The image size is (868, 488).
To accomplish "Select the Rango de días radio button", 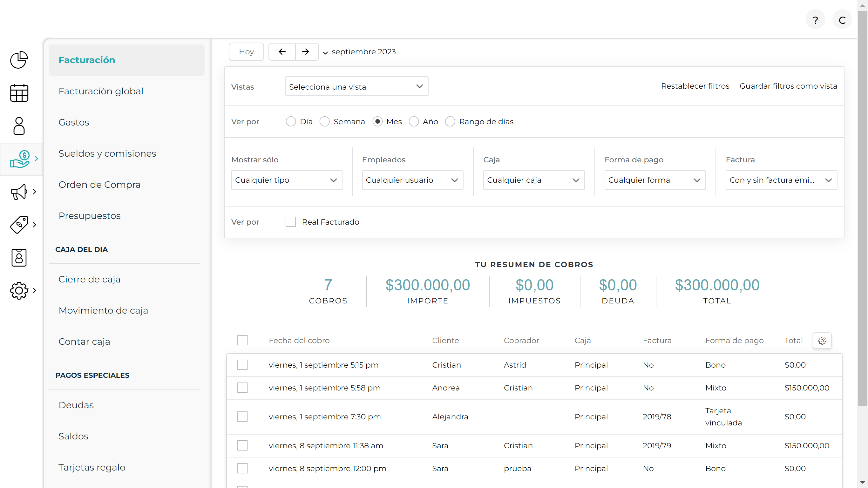I will [x=450, y=121].
